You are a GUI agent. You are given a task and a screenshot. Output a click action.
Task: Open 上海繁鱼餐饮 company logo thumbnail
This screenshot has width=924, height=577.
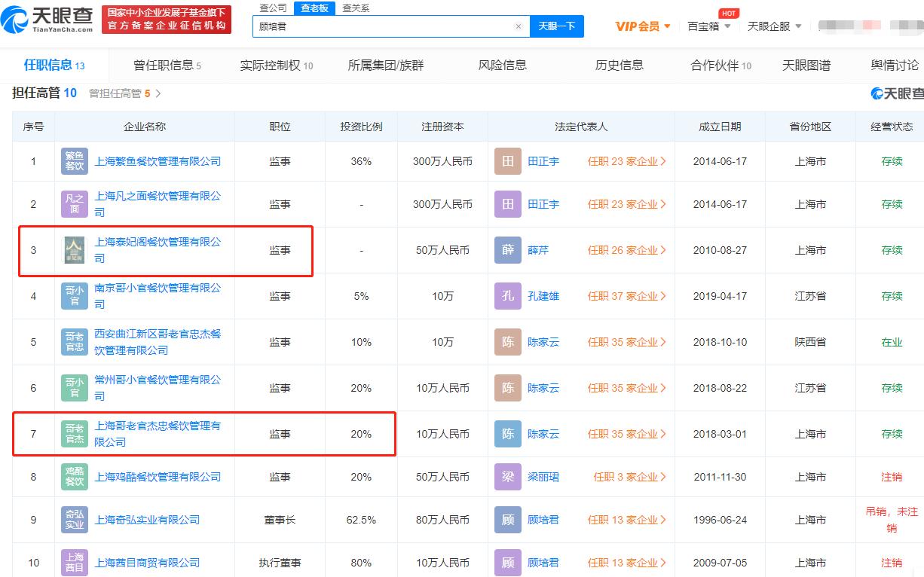[x=75, y=161]
